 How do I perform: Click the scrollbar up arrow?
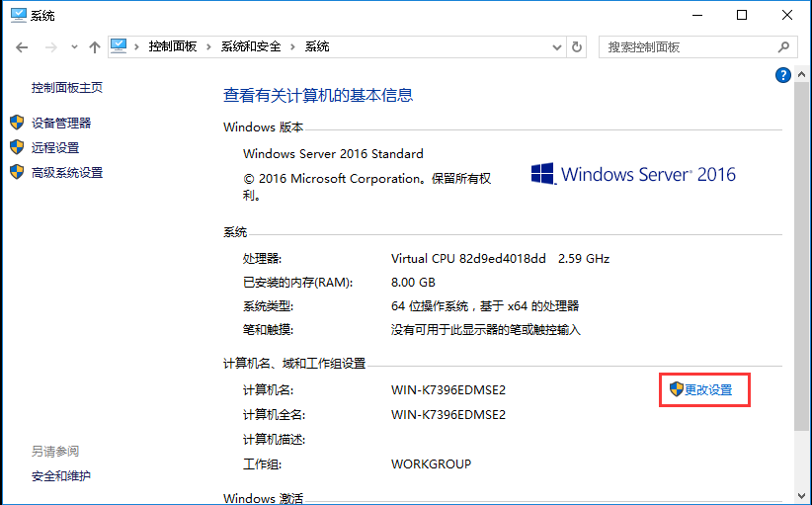point(802,74)
